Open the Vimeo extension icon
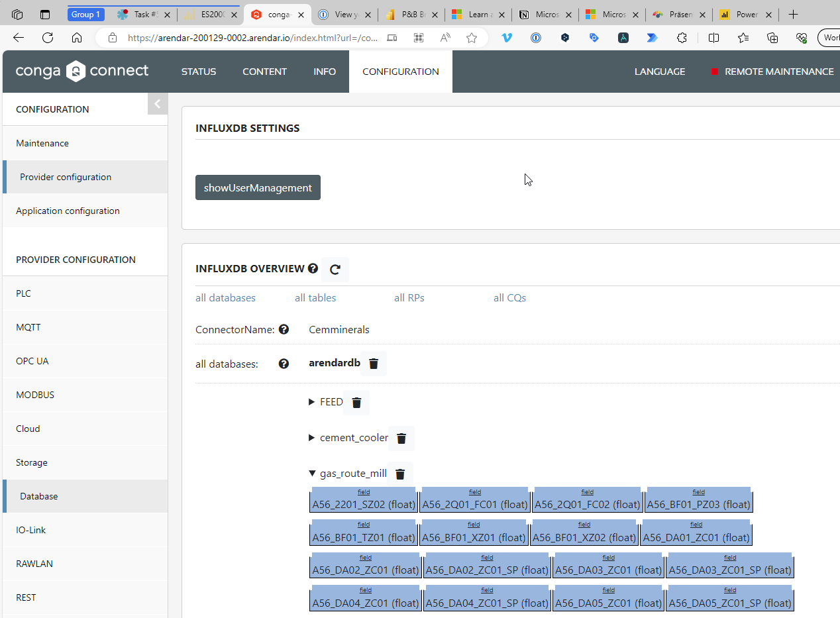The height and width of the screenshot is (618, 840). point(507,38)
